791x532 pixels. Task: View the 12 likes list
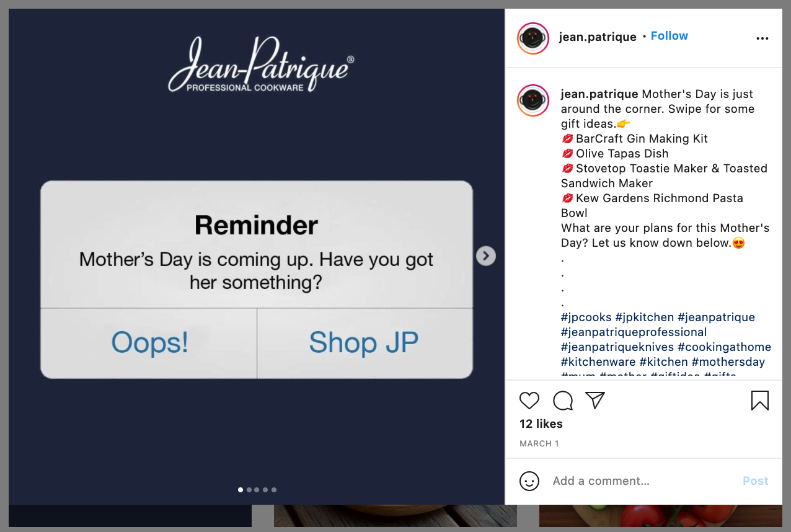541,424
